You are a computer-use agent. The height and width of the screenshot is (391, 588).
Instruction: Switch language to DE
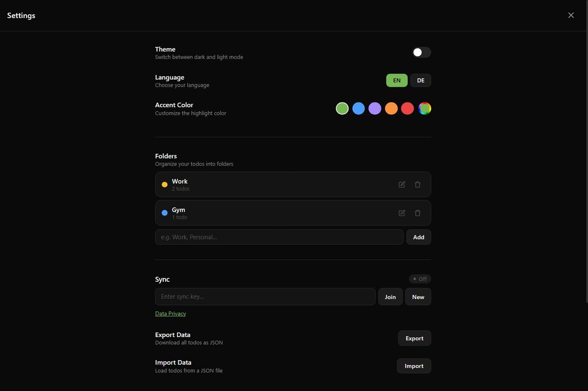(x=420, y=80)
